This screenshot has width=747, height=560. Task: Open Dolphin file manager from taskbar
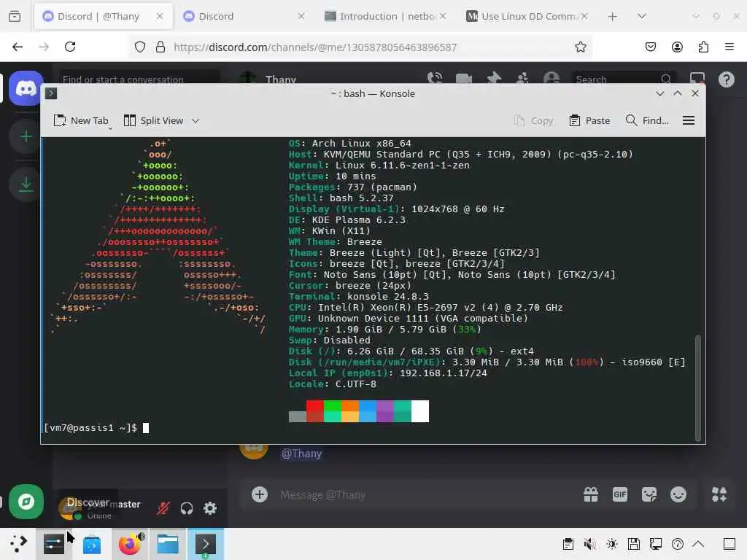pos(168,544)
